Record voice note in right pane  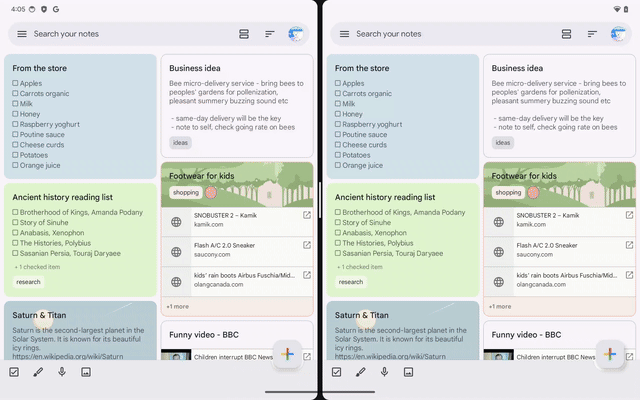pos(384,372)
